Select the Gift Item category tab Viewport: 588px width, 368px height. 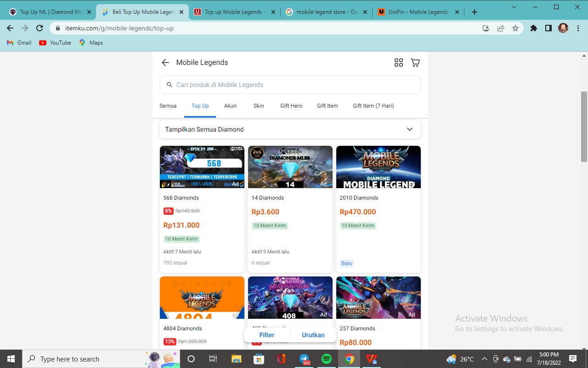point(328,106)
